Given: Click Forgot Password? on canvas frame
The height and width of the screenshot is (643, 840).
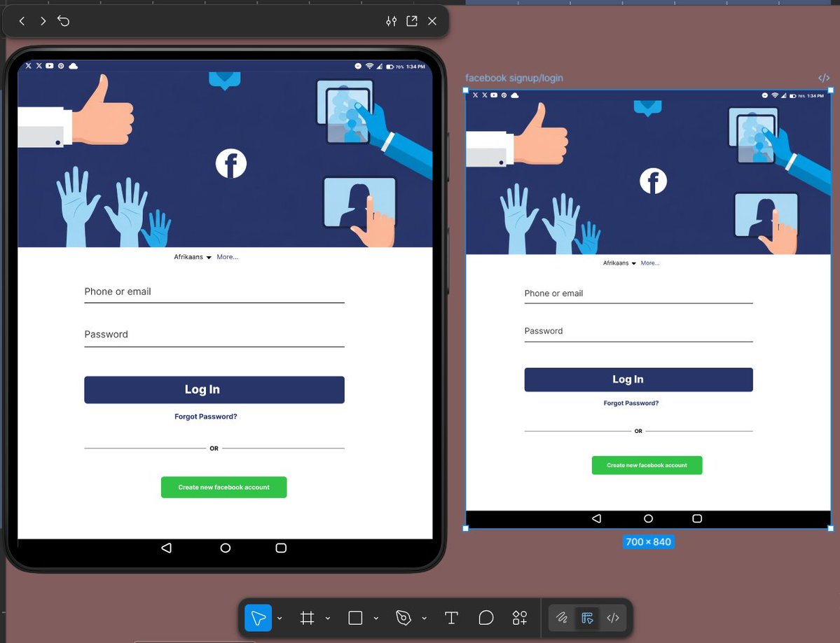Looking at the screenshot, I should [x=631, y=403].
